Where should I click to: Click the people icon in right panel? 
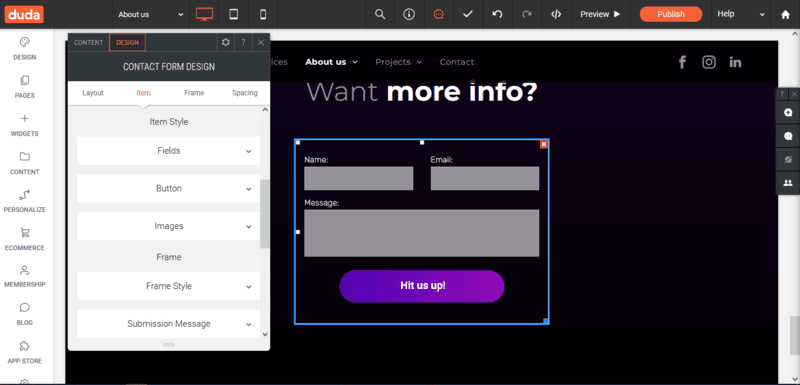(x=788, y=183)
